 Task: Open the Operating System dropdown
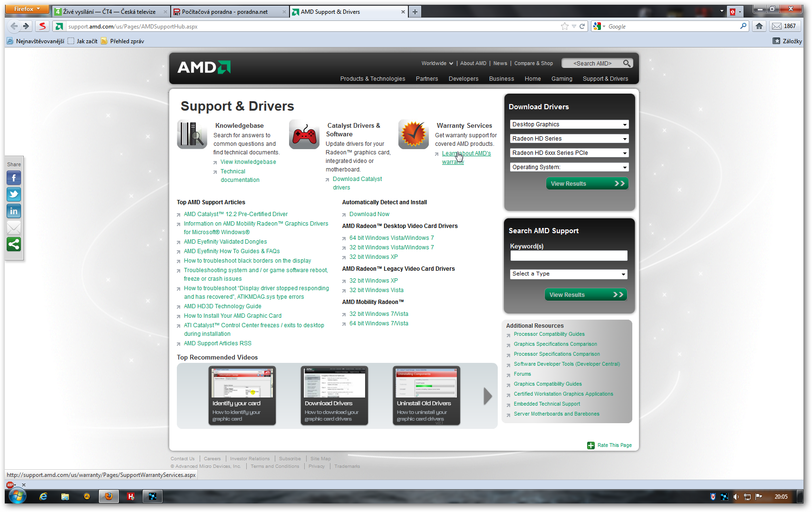(x=570, y=167)
